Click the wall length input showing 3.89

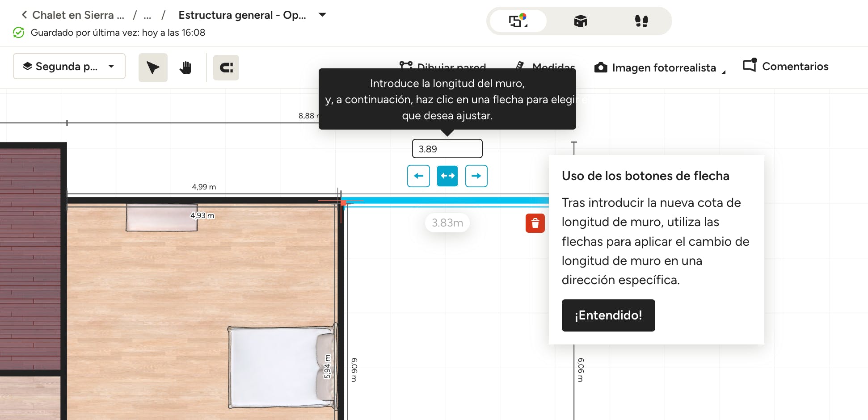click(447, 149)
